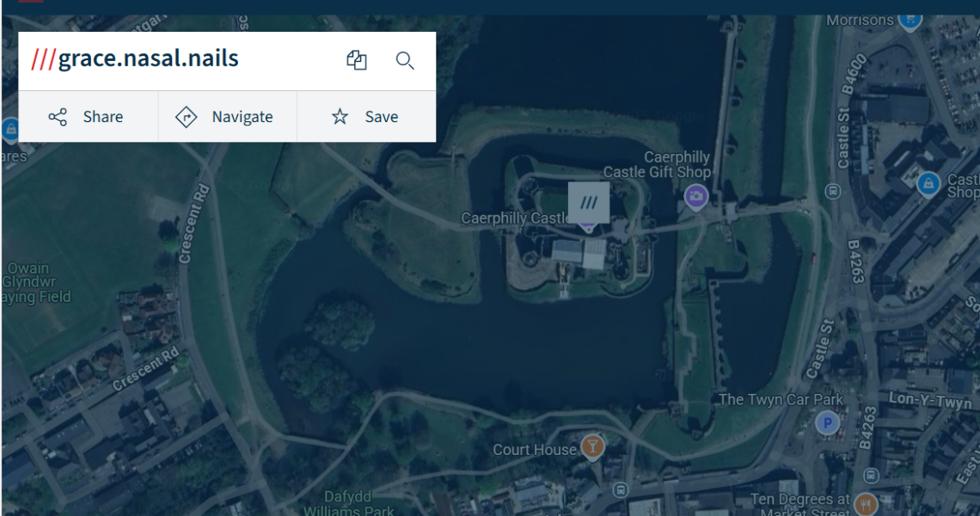Click the Share option
980x516 pixels.
click(x=89, y=116)
